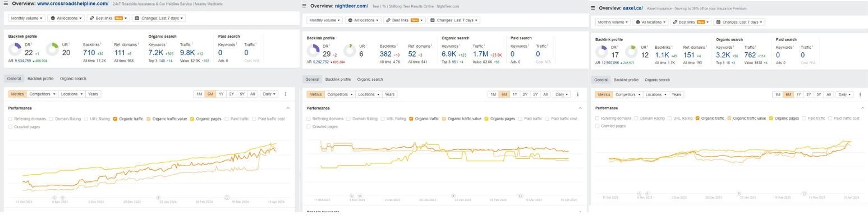Open three-dot chart options in crossroadshelpline panel
Viewport: 868px width, 219px height.
[286, 94]
